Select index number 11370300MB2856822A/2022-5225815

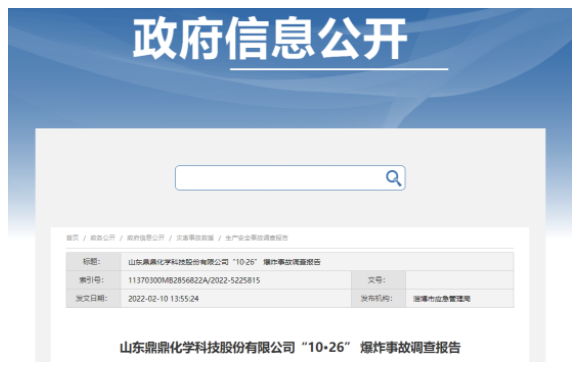point(194,280)
